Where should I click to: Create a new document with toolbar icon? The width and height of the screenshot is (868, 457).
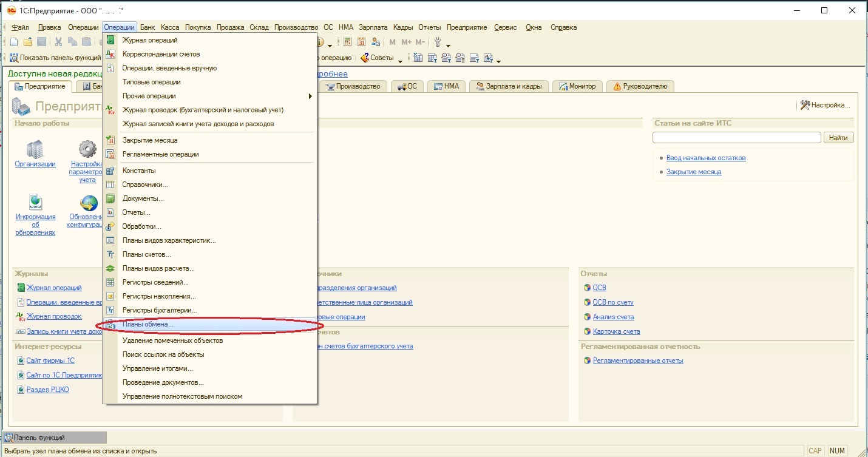[13, 42]
